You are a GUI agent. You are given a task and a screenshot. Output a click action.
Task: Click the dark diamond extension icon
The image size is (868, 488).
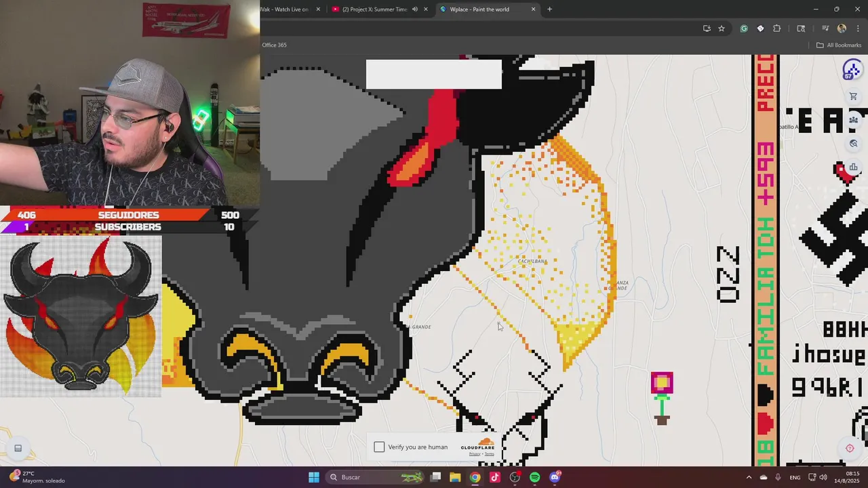(760, 28)
